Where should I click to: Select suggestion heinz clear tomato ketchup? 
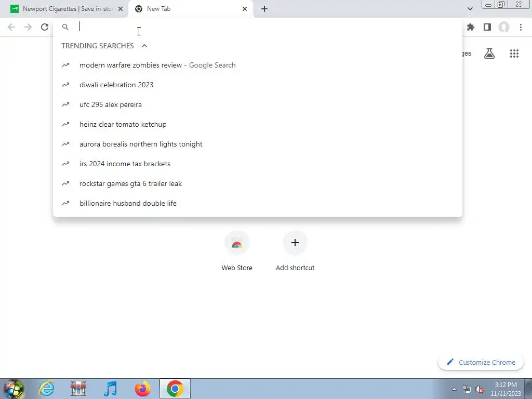point(258,124)
